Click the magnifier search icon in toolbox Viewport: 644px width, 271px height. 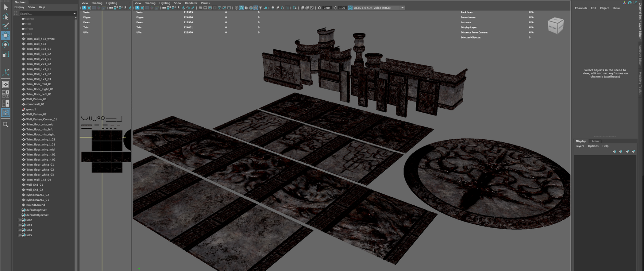pyautogui.click(x=6, y=125)
